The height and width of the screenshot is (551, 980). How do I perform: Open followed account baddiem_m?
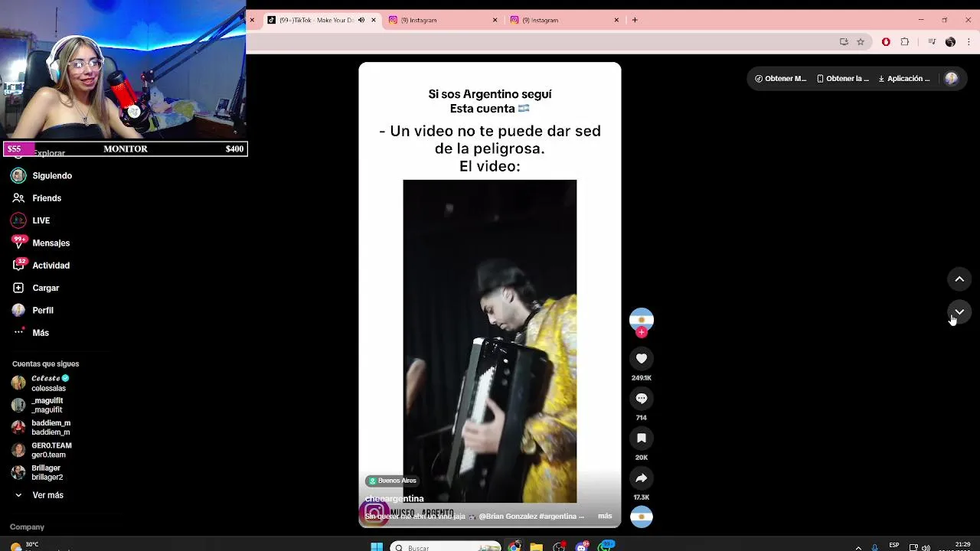click(42, 427)
